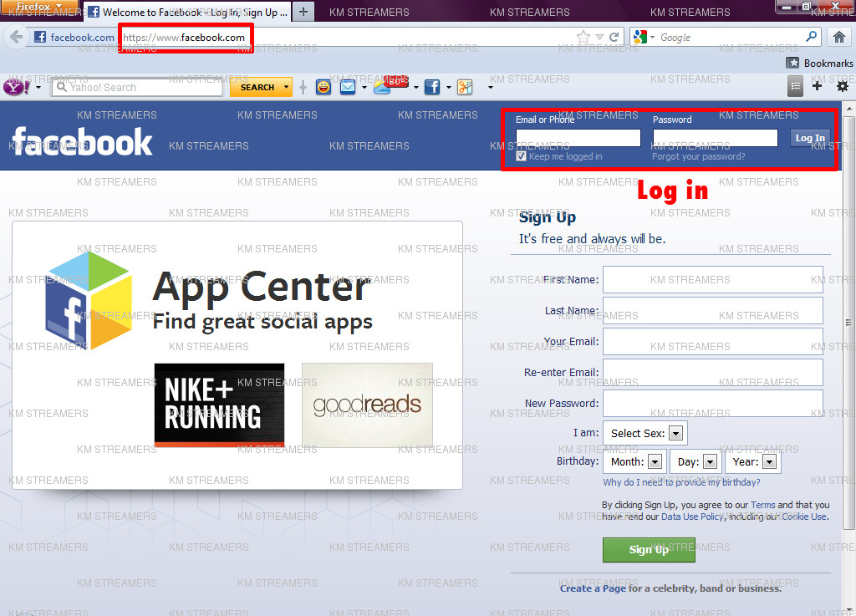Open the Create a Page link

(x=593, y=588)
